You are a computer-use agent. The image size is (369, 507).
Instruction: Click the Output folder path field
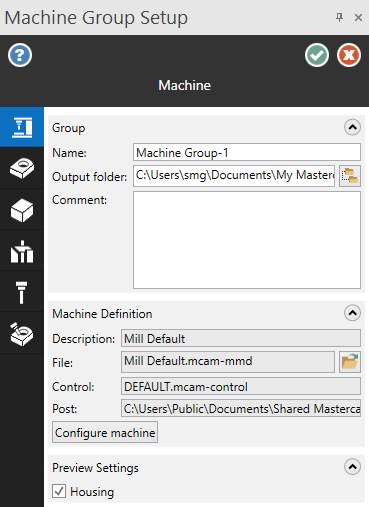click(x=234, y=175)
